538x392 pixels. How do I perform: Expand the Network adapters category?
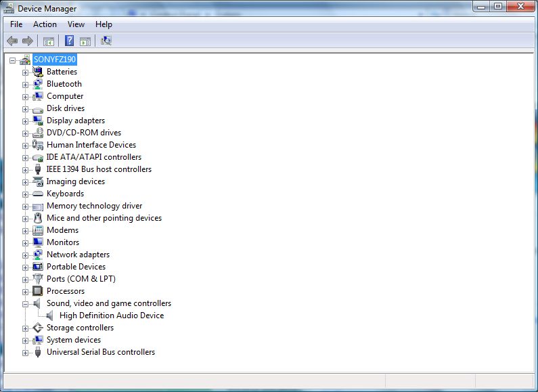coord(26,255)
